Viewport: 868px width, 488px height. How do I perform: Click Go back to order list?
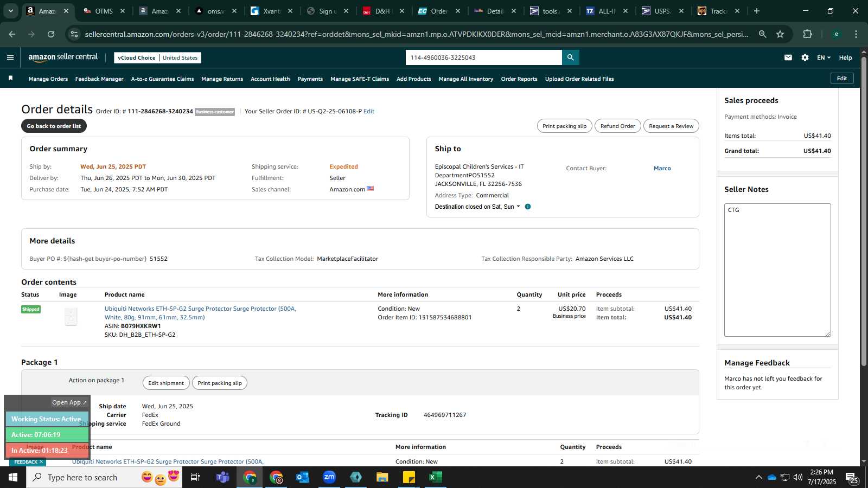tap(54, 126)
